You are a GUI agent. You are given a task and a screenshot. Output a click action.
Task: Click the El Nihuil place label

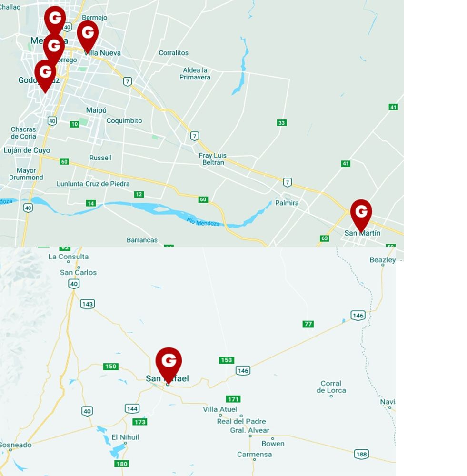click(125, 437)
